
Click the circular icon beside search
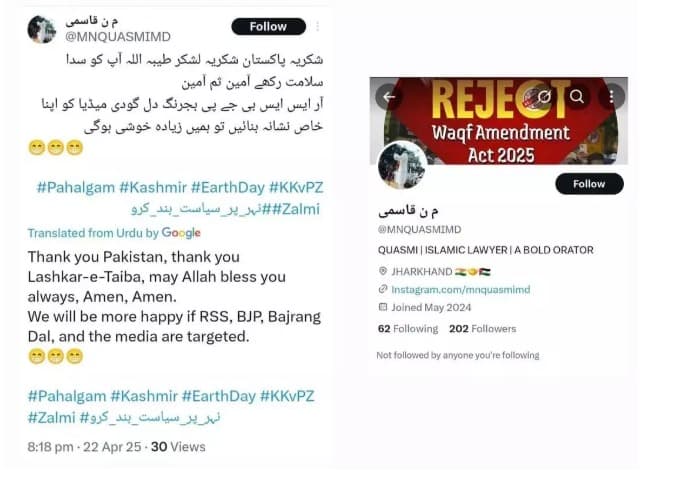544,97
